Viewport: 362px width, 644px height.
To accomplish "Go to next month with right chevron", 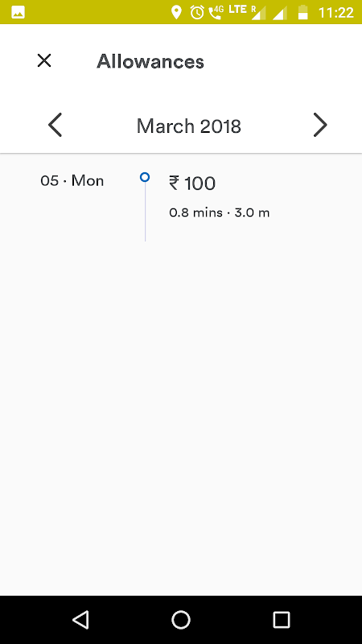I will coord(320,125).
